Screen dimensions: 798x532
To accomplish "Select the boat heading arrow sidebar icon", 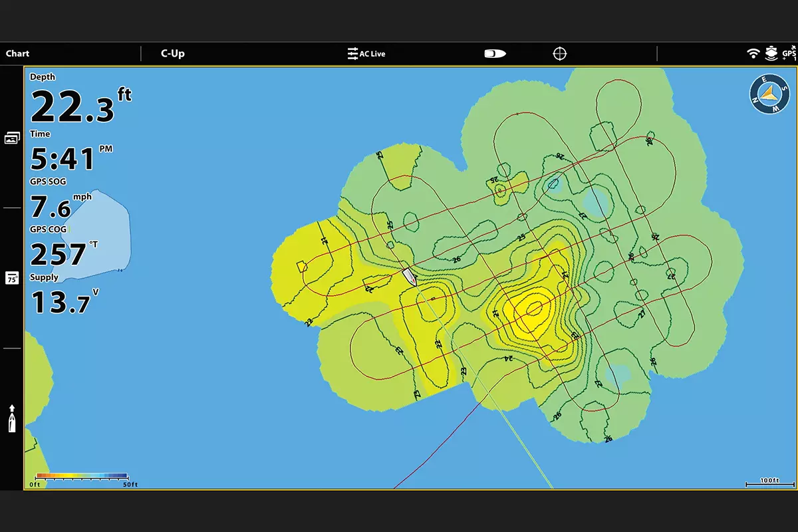I will (11, 418).
